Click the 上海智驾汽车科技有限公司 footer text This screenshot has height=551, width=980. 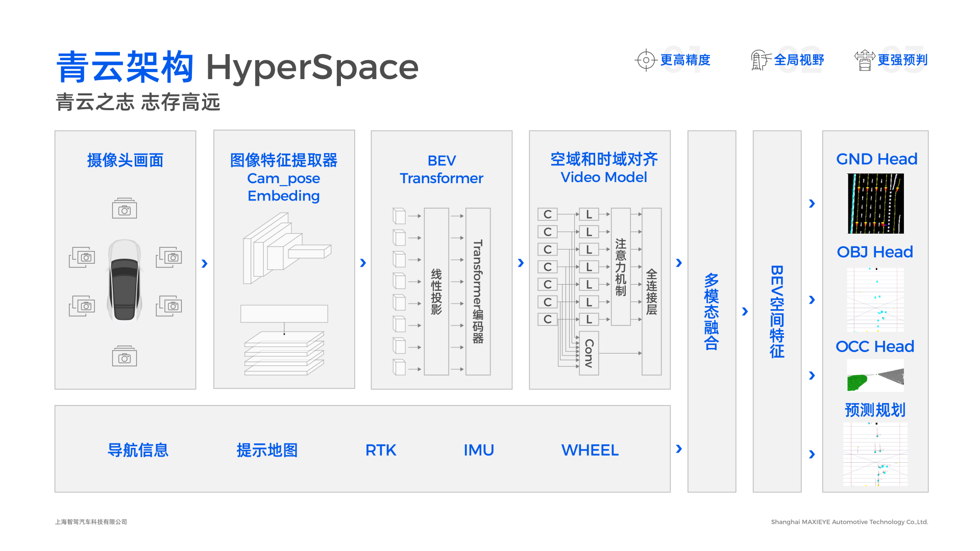coord(91,521)
